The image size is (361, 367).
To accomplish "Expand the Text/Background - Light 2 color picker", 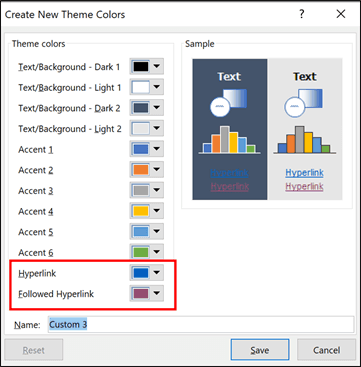I will [x=147, y=129].
